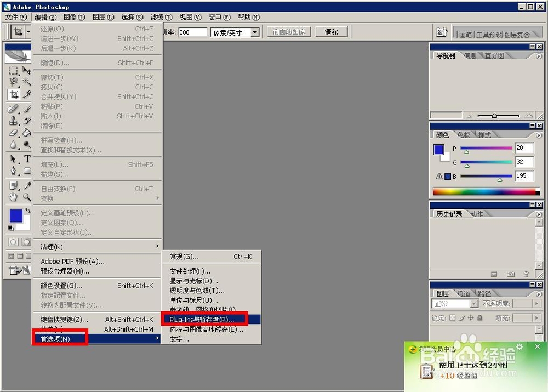Switch to Quick Mask mode
Image resolution: width=548 pixels, height=392 pixels.
(x=26, y=242)
